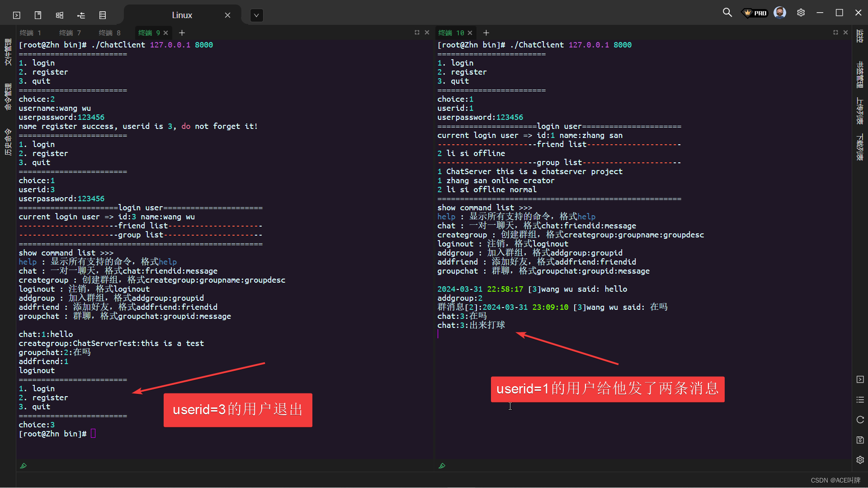Screen dimensions: 868x488
Task: Close the 终端 10 tab
Action: click(470, 33)
